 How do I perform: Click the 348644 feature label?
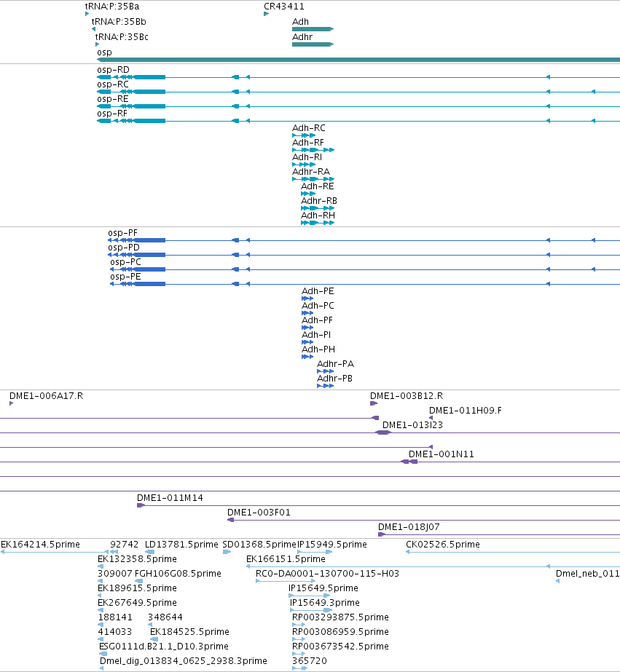pos(165,617)
